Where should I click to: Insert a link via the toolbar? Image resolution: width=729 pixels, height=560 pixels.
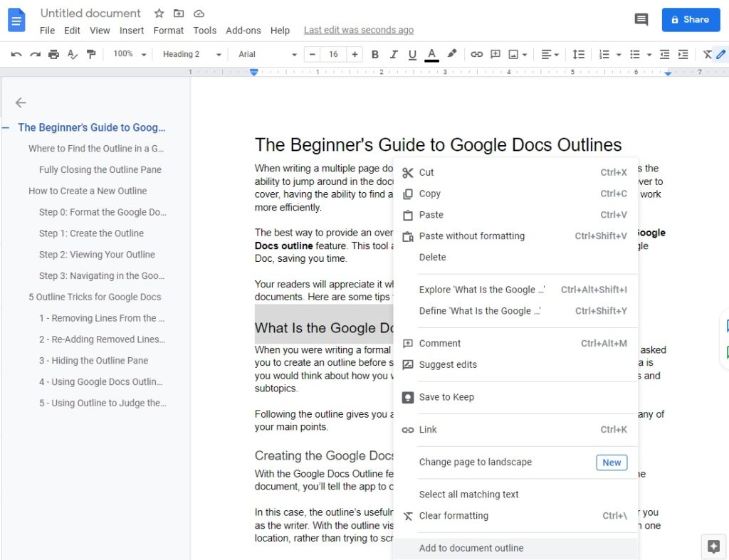[x=476, y=54]
